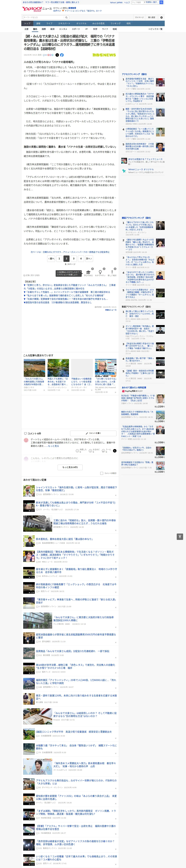The height and width of the screenshot is (868, 186).
Task: Open 投資商品「みんなで大家さん成田」 article
Action: tap(73, 651)
